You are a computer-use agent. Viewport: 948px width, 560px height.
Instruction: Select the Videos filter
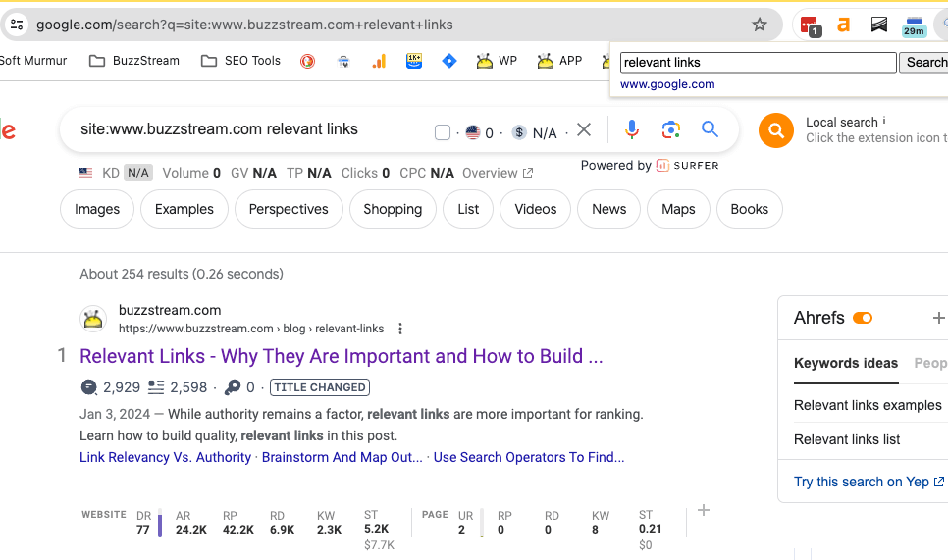[535, 209]
